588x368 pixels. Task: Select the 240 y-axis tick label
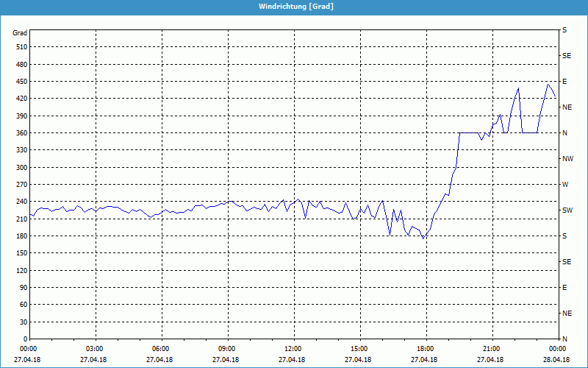pyautogui.click(x=21, y=202)
